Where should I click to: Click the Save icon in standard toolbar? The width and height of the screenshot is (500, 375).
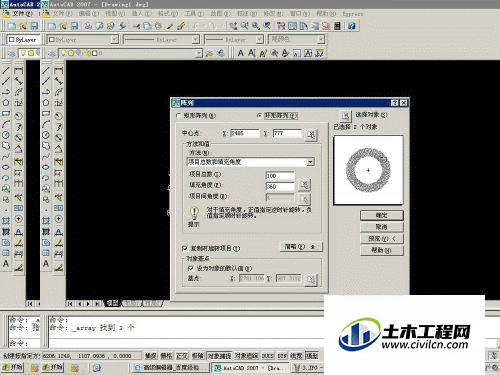pyautogui.click(x=74, y=26)
